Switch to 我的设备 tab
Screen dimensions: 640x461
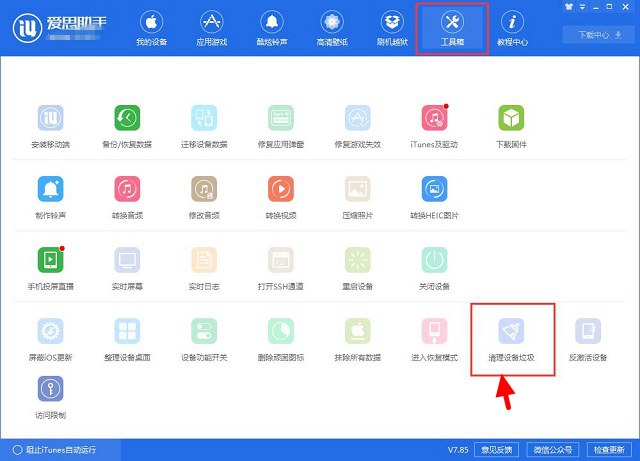pos(150,28)
